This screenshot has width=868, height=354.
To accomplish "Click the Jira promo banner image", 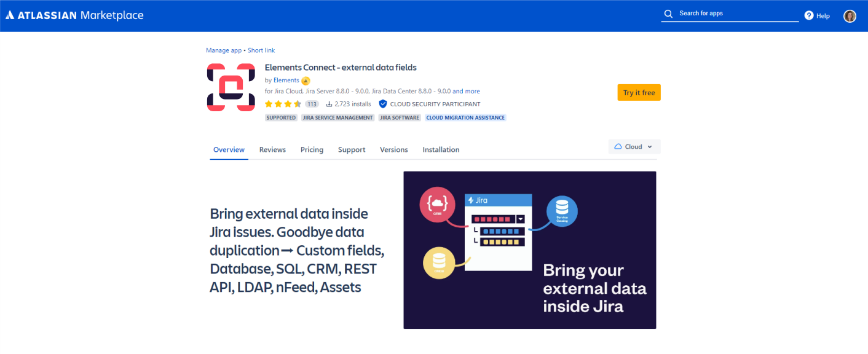I will click(529, 250).
